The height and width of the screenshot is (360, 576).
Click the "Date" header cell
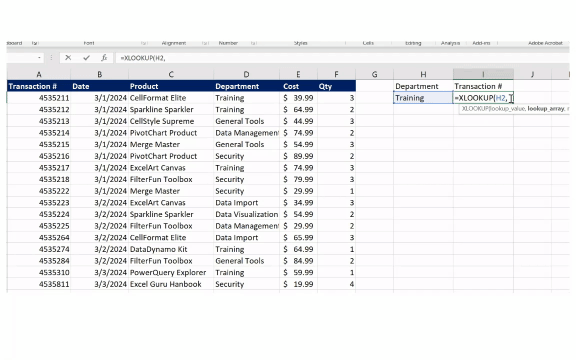(100, 86)
